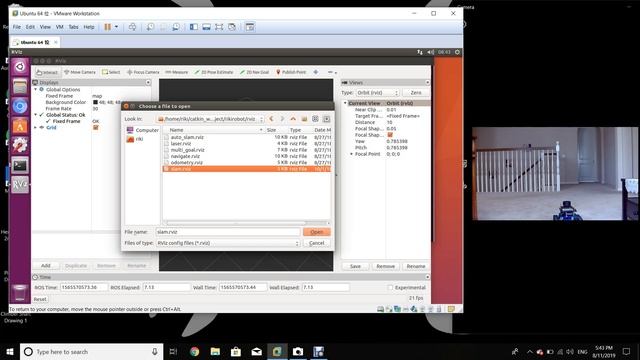Screen dimensions: 640x360
Task: Click the add tool plus icon in RViz toolbar
Action: 316,72
